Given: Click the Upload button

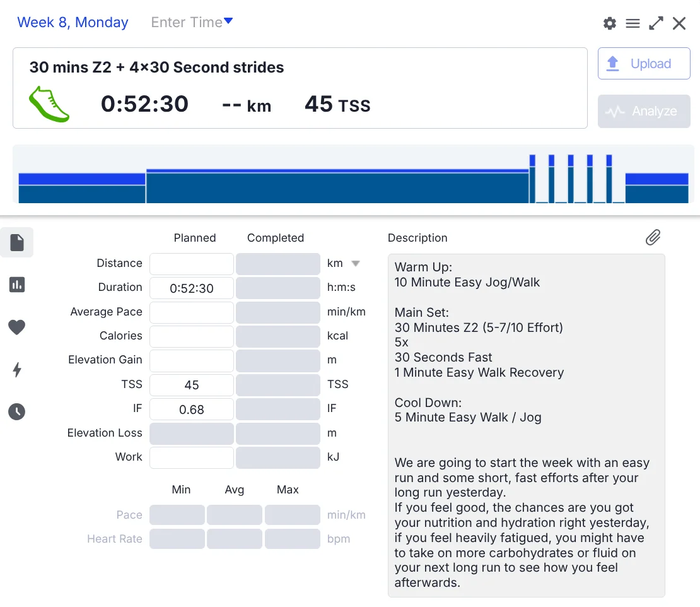Looking at the screenshot, I should point(643,64).
